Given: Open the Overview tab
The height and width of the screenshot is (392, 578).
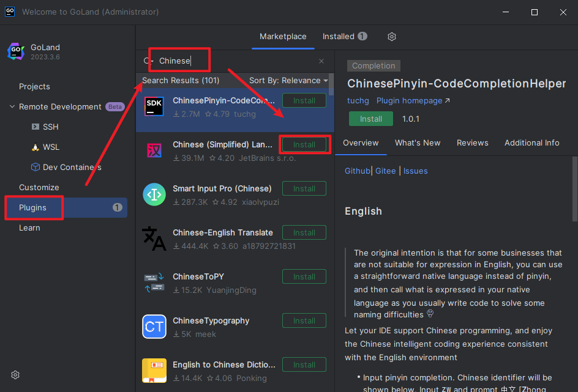Looking at the screenshot, I should coord(361,143).
